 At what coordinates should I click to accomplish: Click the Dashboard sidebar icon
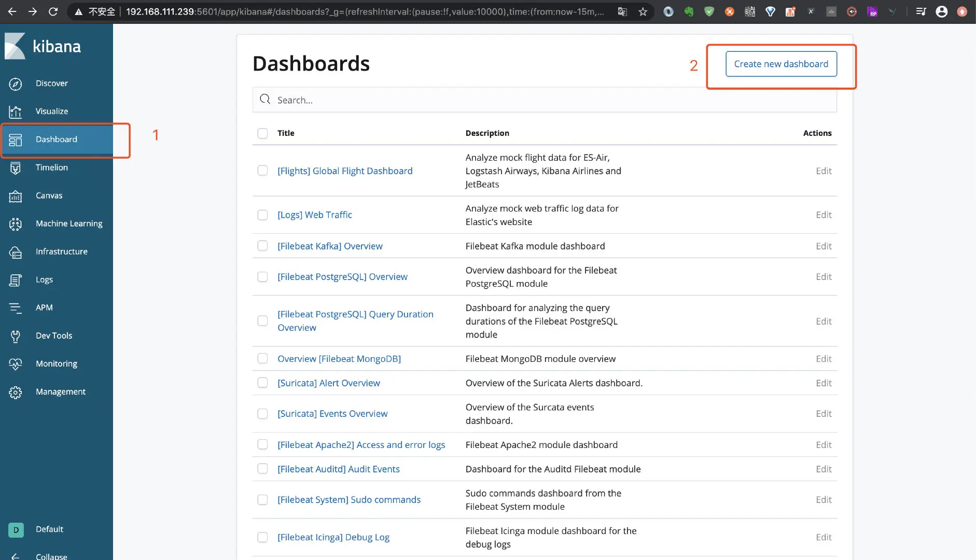point(16,140)
